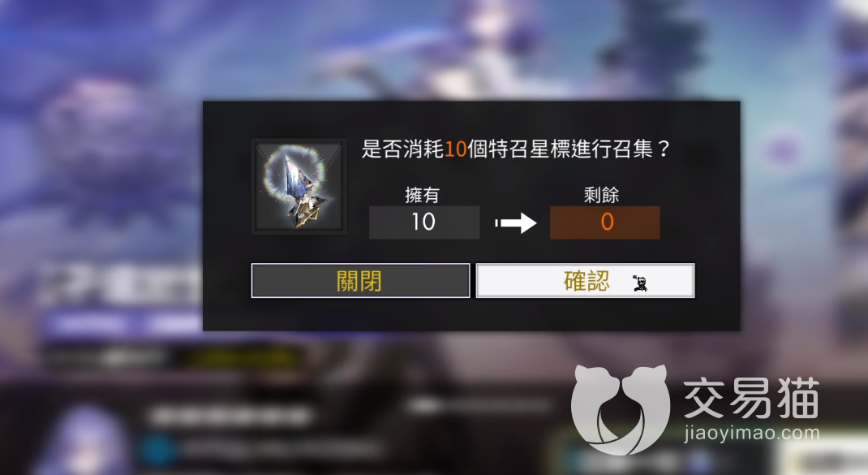Confirm the summon with the 確認 button

[585, 280]
